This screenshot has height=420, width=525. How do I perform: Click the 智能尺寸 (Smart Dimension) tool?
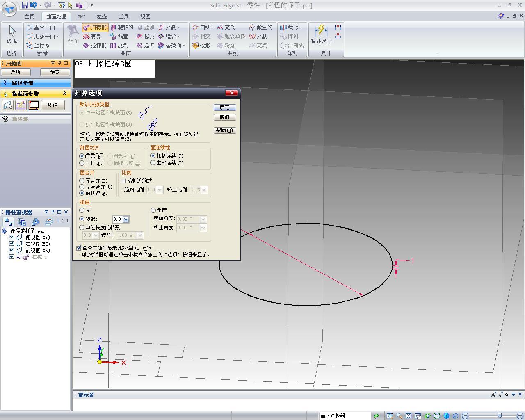[321, 34]
